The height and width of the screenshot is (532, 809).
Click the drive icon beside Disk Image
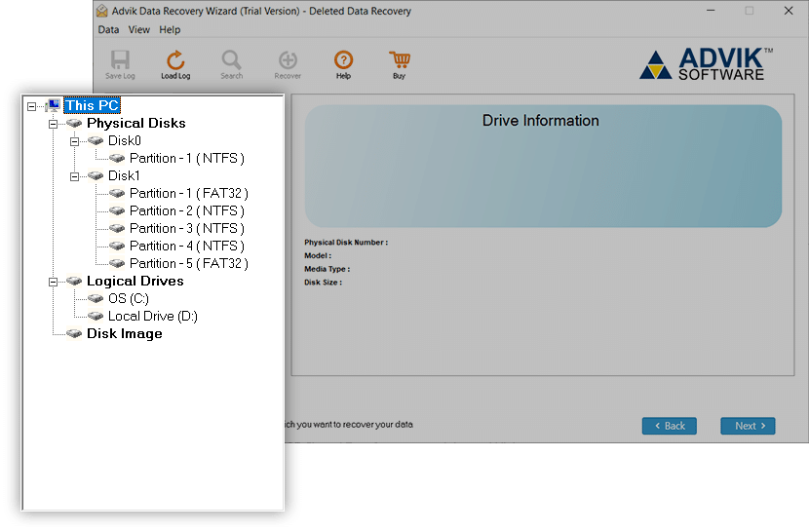coord(74,334)
